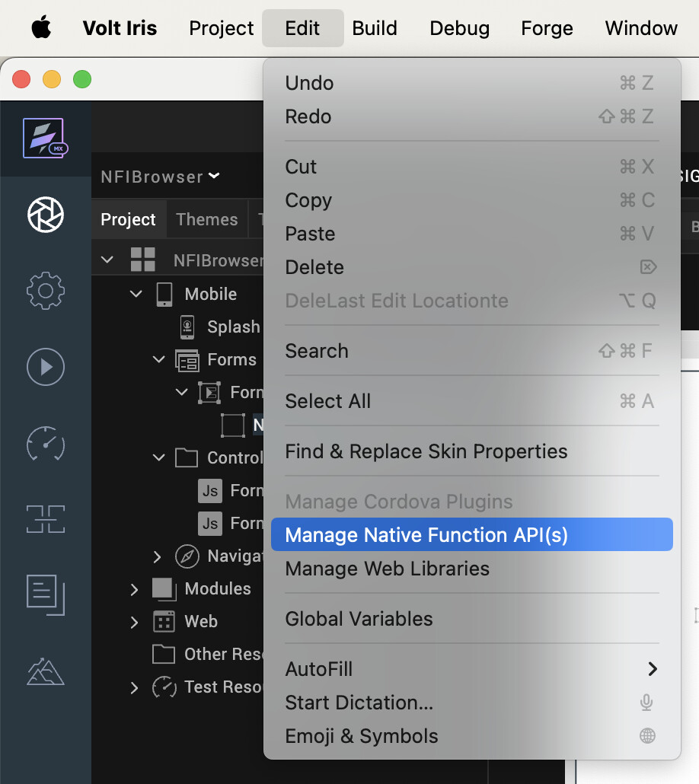Open the Apple menu
The image size is (699, 784).
(x=41, y=27)
